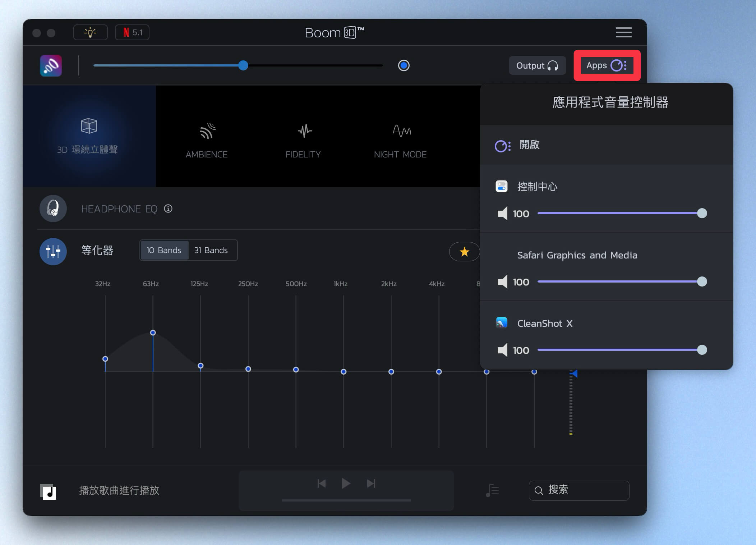Click the Boom app logo icon
This screenshot has width=756, height=545.
(51, 66)
